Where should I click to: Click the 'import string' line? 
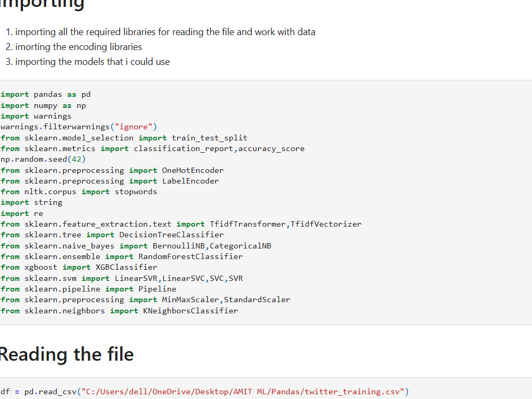(x=31, y=203)
